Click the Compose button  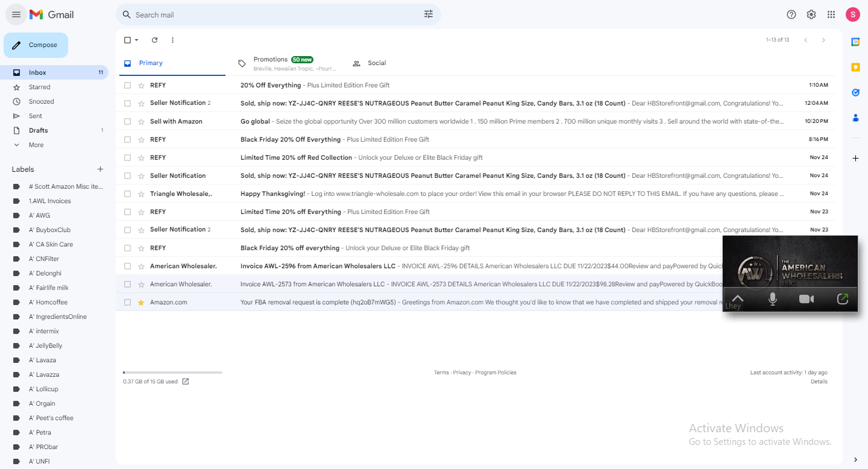36,45
